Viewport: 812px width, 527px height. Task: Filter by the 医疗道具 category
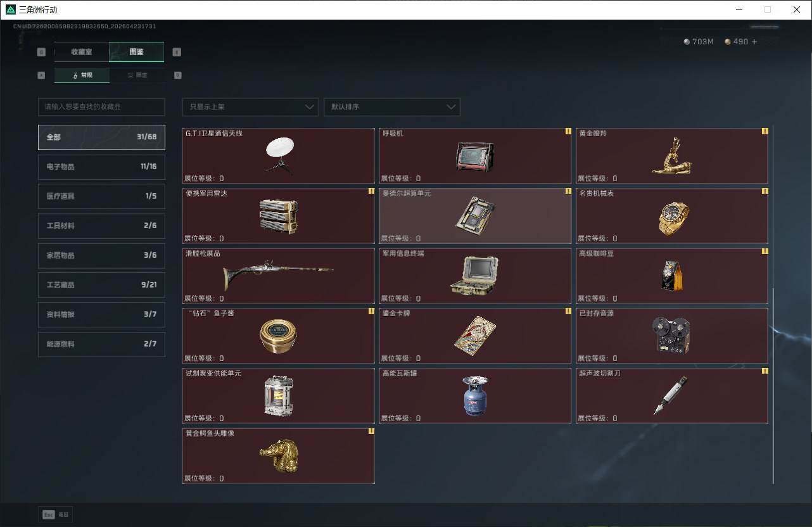(x=101, y=196)
